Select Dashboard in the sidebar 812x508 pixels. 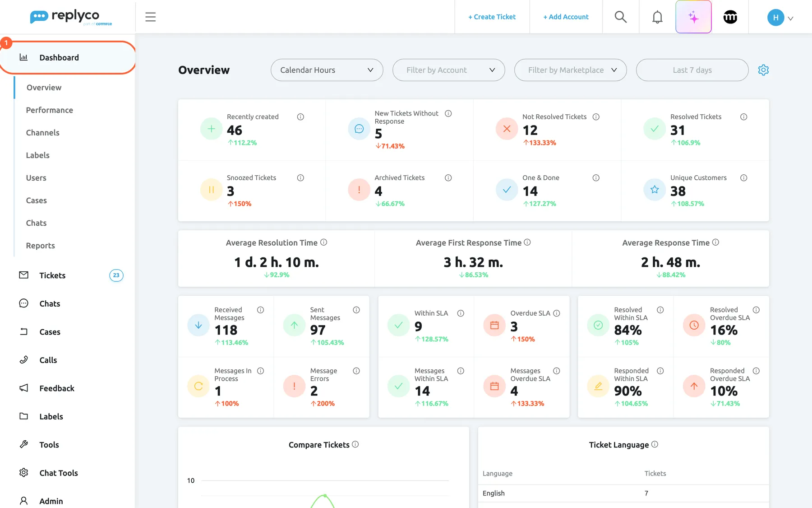point(68,57)
